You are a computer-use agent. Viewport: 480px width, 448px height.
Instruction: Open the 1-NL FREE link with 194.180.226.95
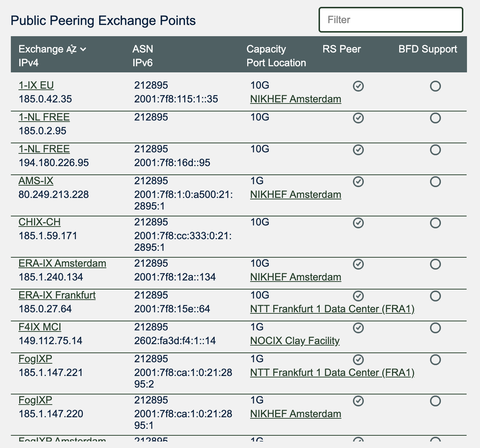(x=44, y=149)
